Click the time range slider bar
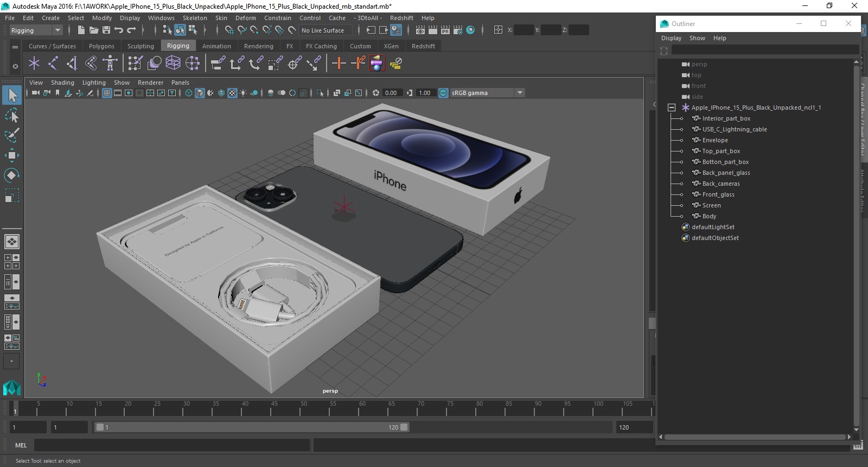Image resolution: width=868 pixels, height=467 pixels. click(x=252, y=427)
